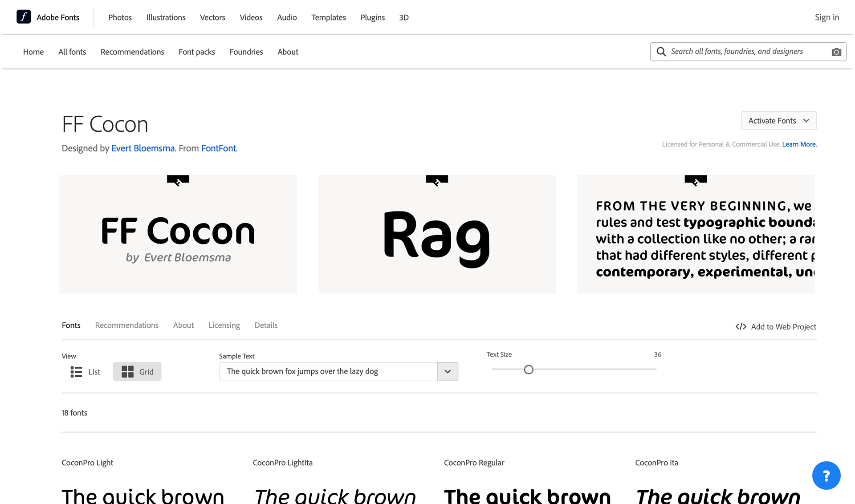Adjust the Text Size slider handle
This screenshot has width=855, height=504.
(529, 370)
